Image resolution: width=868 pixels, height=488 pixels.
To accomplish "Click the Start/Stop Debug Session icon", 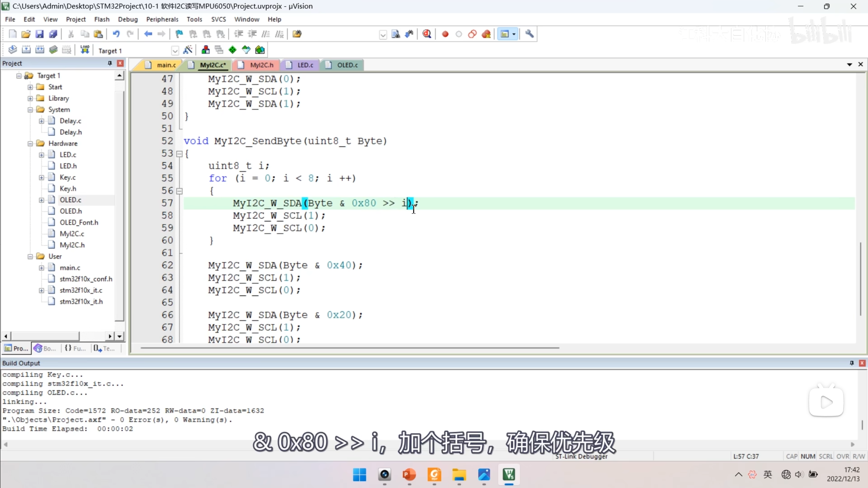I will click(427, 34).
